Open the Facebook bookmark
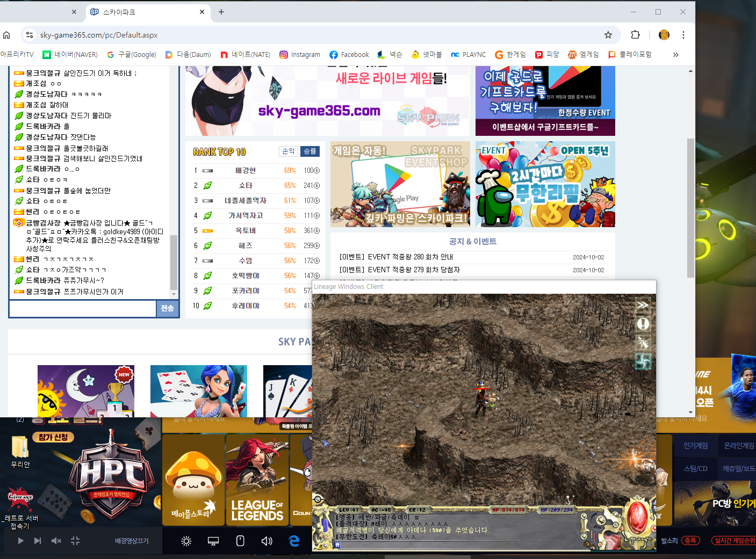 click(349, 55)
